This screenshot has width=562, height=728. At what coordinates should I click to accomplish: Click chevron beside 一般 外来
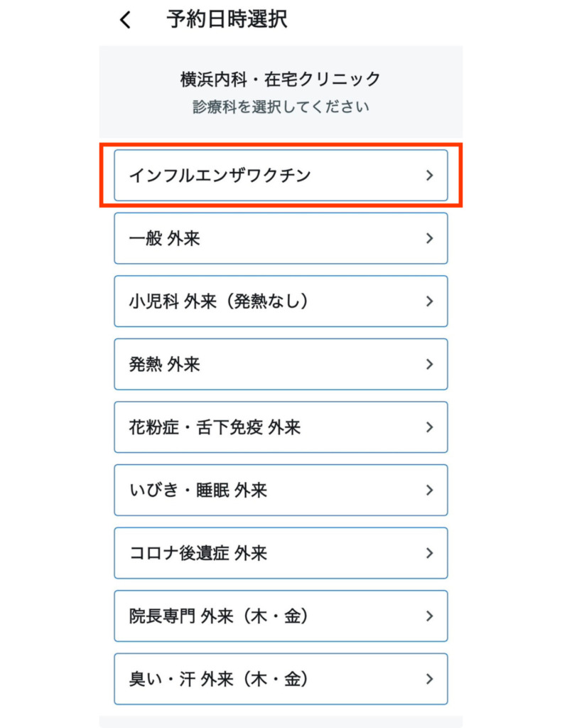pyautogui.click(x=429, y=238)
